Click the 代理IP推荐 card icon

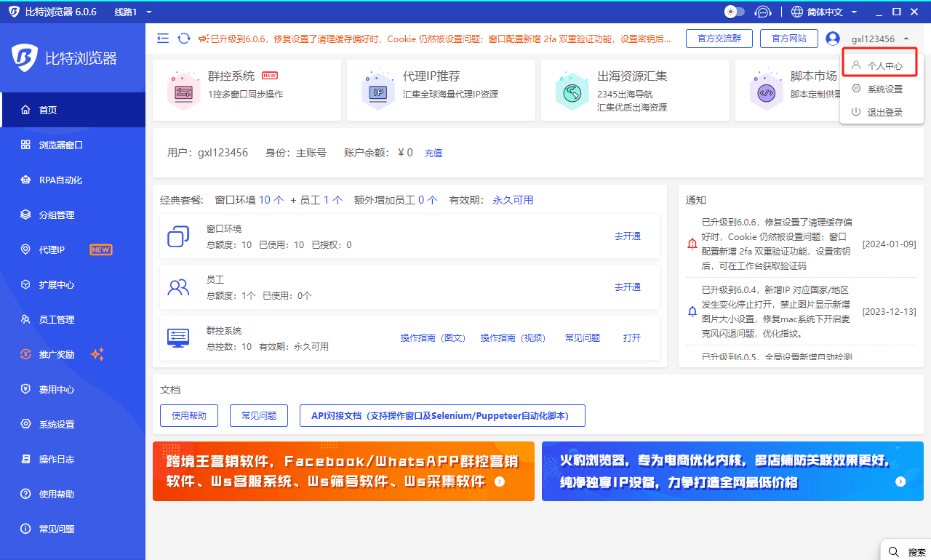tap(378, 89)
